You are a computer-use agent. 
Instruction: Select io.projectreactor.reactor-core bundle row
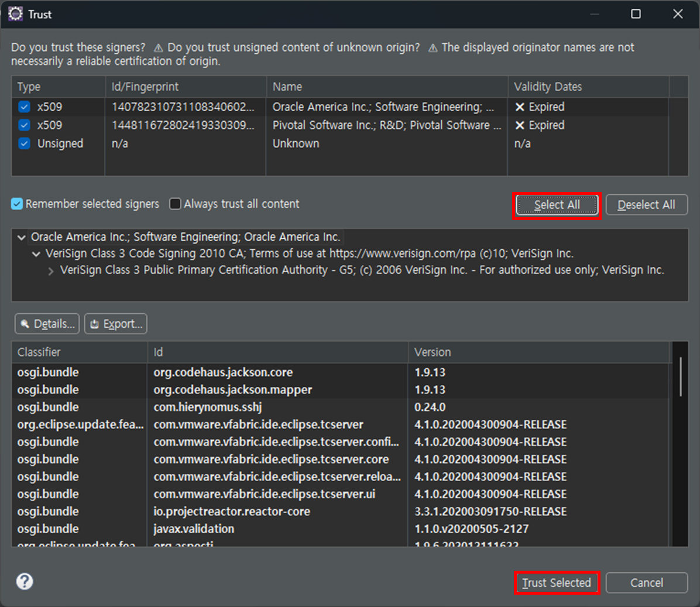pyautogui.click(x=340, y=512)
